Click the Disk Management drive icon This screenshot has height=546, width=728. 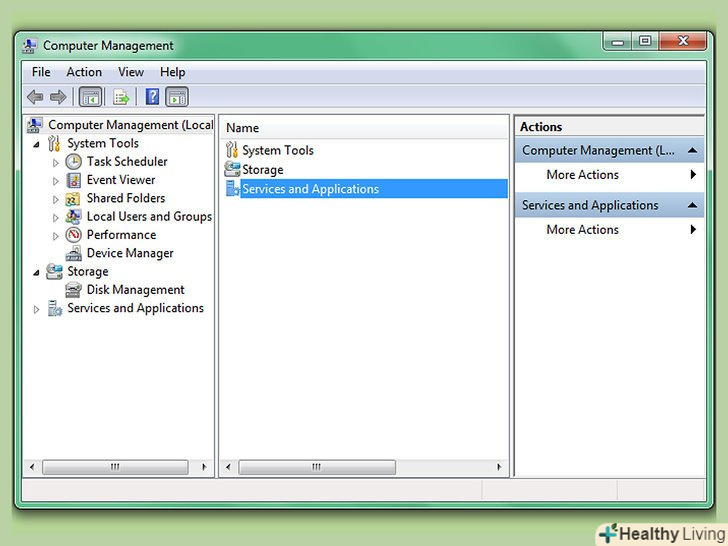pos(73,290)
